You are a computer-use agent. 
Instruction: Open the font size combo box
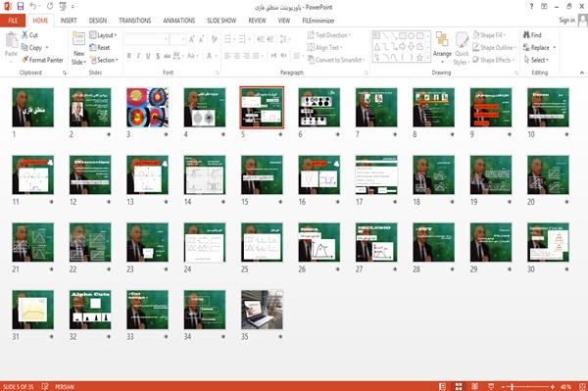(x=177, y=39)
